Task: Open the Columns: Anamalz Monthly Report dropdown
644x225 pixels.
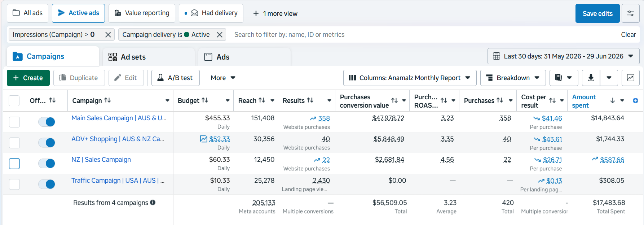Action: pos(410,78)
